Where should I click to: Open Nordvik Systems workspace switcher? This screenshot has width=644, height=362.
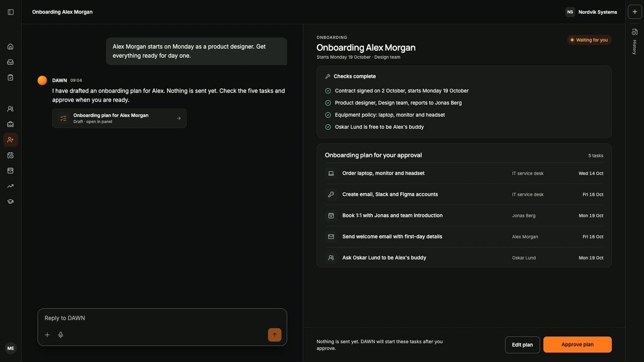[x=592, y=12]
